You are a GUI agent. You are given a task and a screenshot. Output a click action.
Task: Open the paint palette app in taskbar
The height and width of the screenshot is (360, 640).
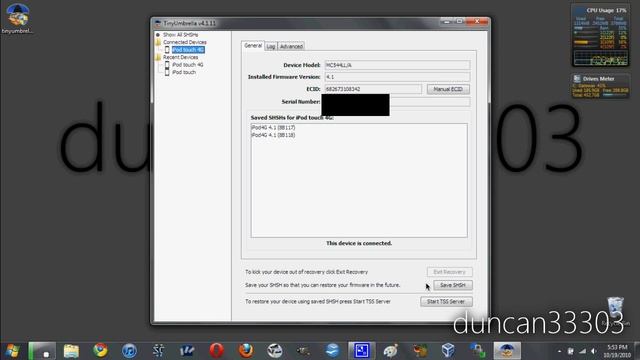point(390,351)
